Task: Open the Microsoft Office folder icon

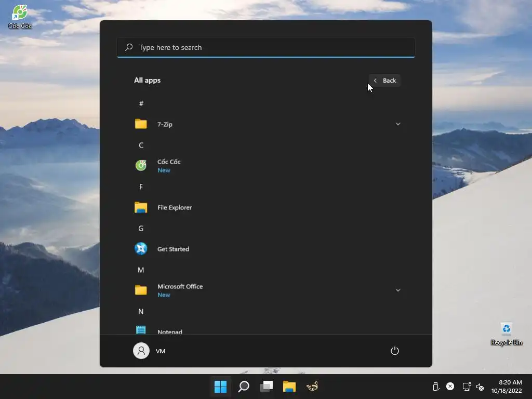Action: 141,290
